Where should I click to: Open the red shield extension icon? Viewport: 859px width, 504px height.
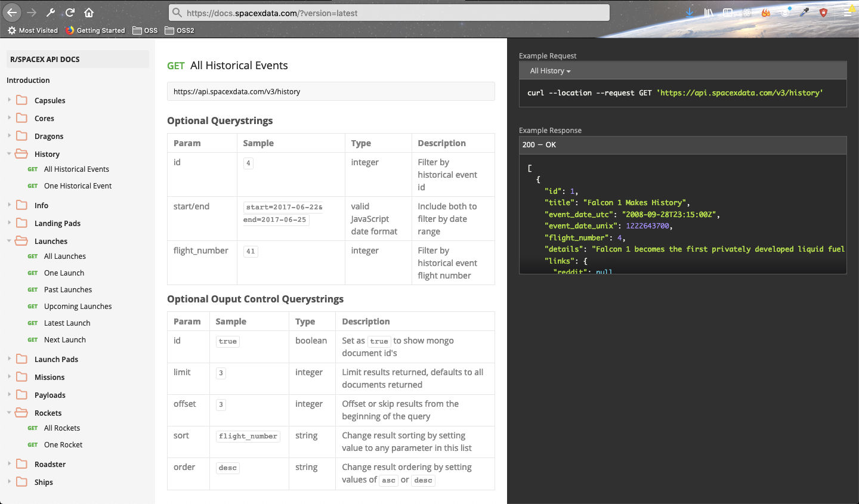[x=823, y=13]
